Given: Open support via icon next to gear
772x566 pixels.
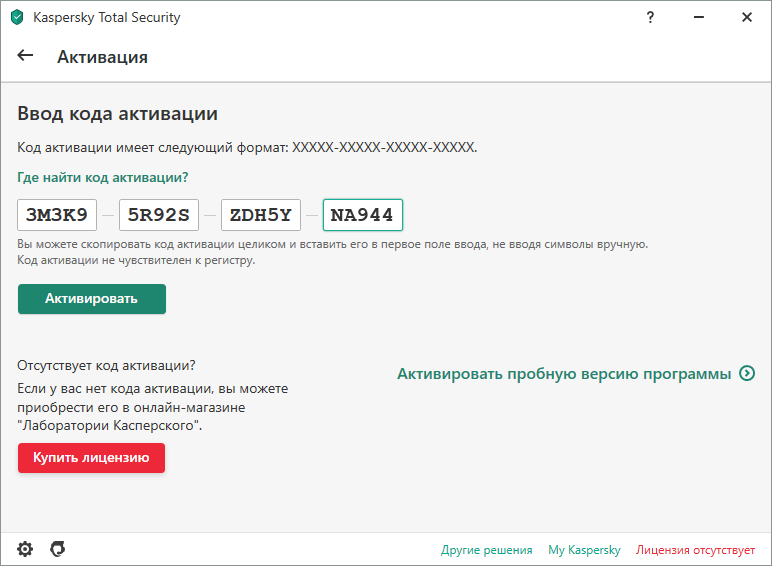Looking at the screenshot, I should click(58, 549).
